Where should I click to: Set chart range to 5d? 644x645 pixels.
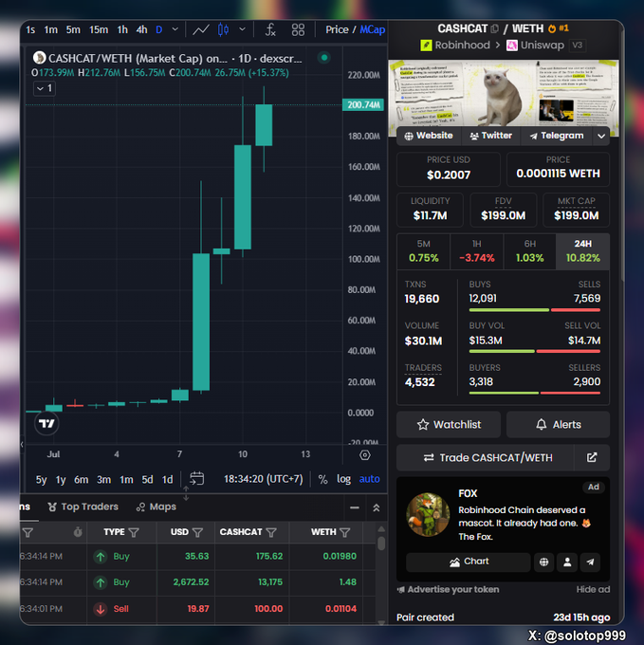pyautogui.click(x=147, y=480)
